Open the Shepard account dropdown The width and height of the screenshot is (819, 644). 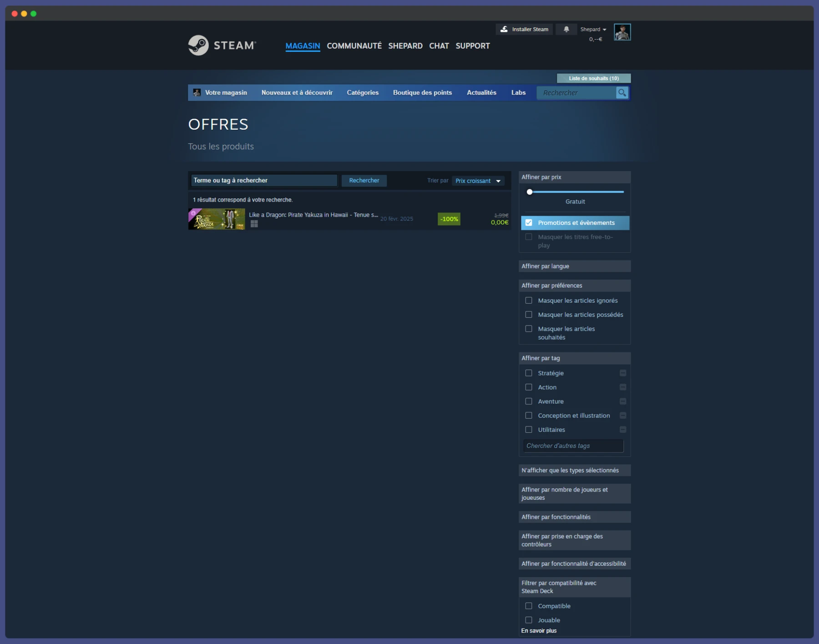coord(593,29)
